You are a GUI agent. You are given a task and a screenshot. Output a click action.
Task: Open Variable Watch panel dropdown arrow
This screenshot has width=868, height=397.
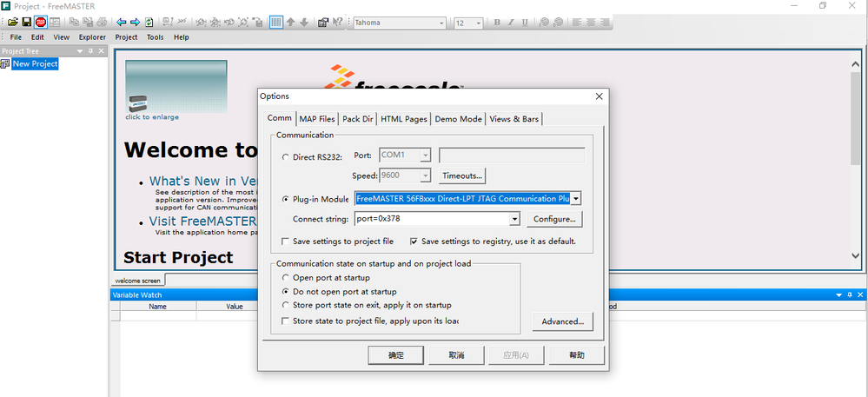coord(839,295)
